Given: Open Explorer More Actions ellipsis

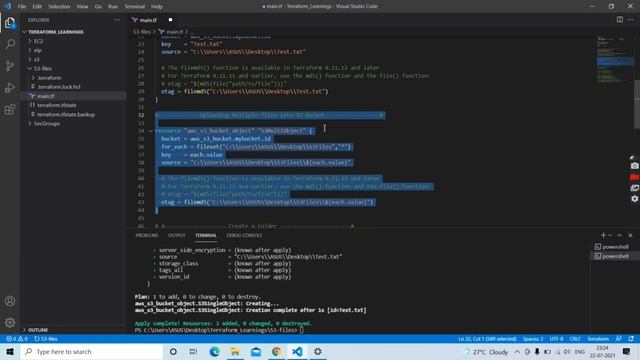Looking at the screenshot, I should pos(117,20).
